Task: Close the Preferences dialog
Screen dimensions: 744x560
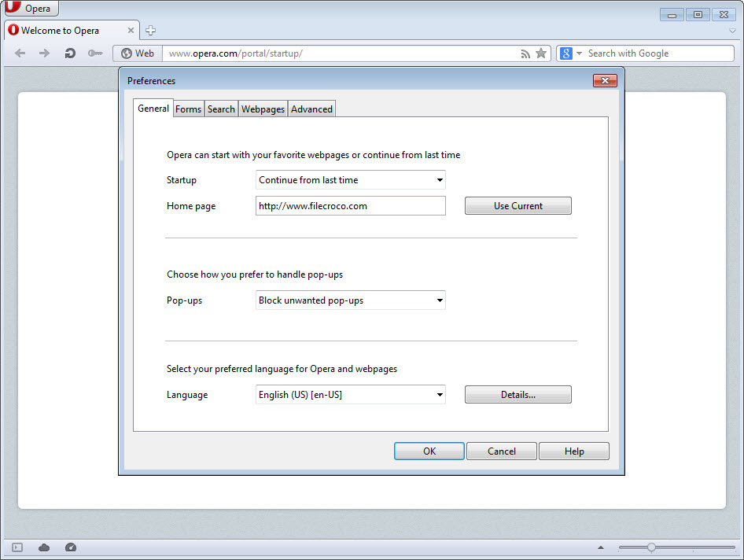Action: (605, 81)
